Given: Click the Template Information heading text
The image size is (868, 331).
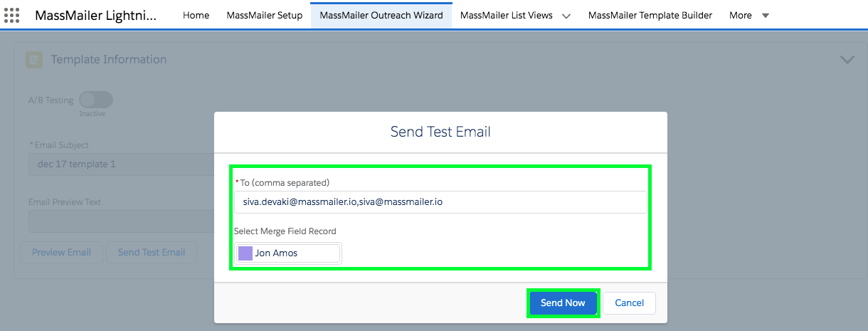Looking at the screenshot, I should point(109,60).
